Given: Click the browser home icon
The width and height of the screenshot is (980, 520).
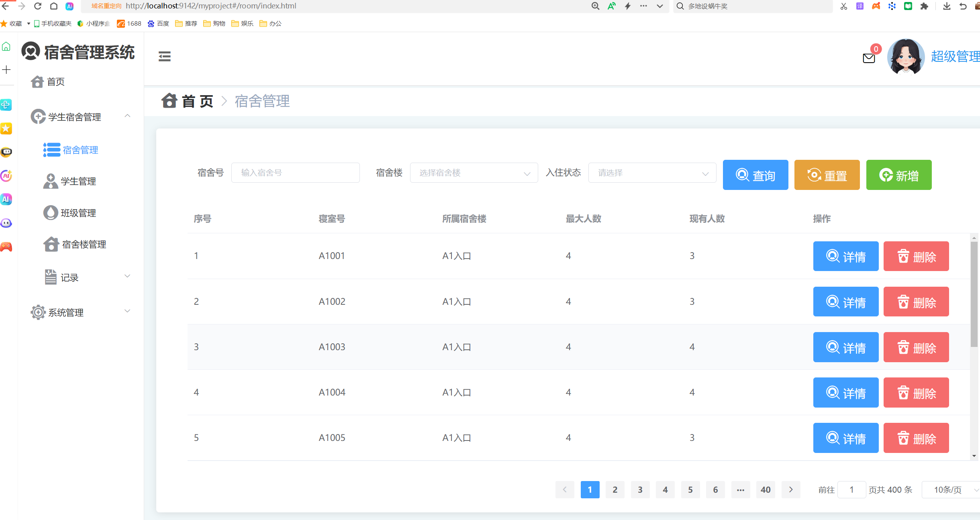Looking at the screenshot, I should [x=53, y=6].
